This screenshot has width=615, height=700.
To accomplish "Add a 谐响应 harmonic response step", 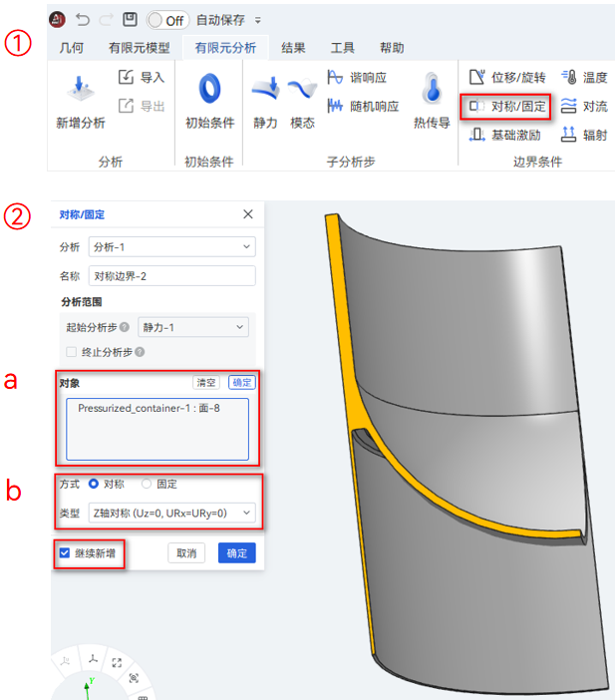I will pos(357,77).
